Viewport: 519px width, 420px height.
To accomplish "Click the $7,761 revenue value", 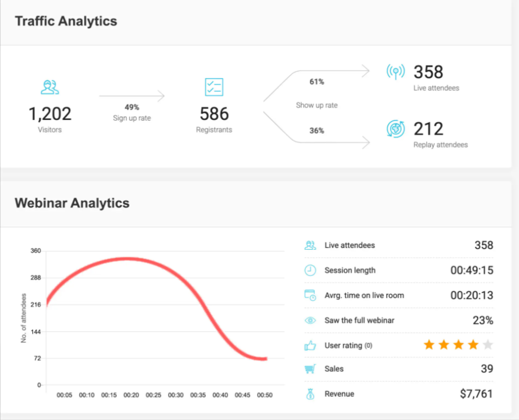I will pos(476,394).
